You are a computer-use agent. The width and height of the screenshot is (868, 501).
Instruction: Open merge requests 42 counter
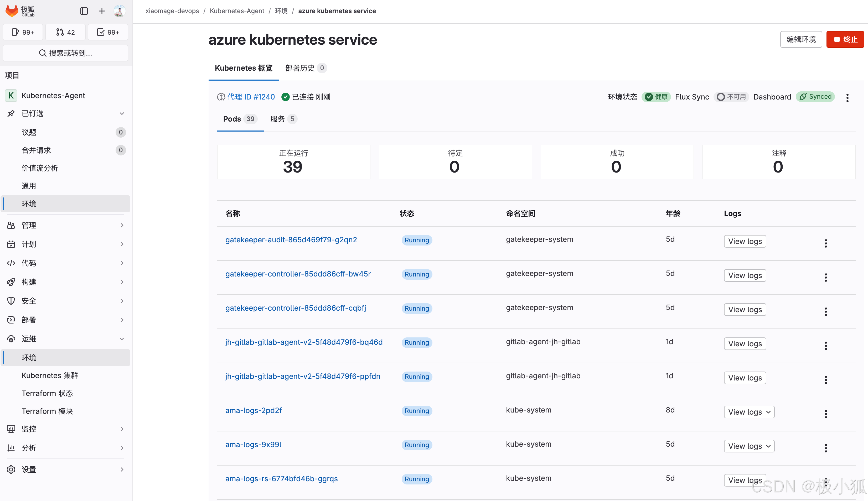[x=65, y=32]
